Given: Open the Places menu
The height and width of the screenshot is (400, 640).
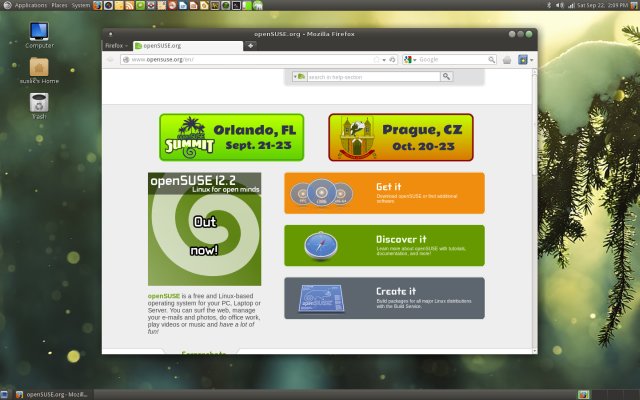Looking at the screenshot, I should click(x=59, y=5).
